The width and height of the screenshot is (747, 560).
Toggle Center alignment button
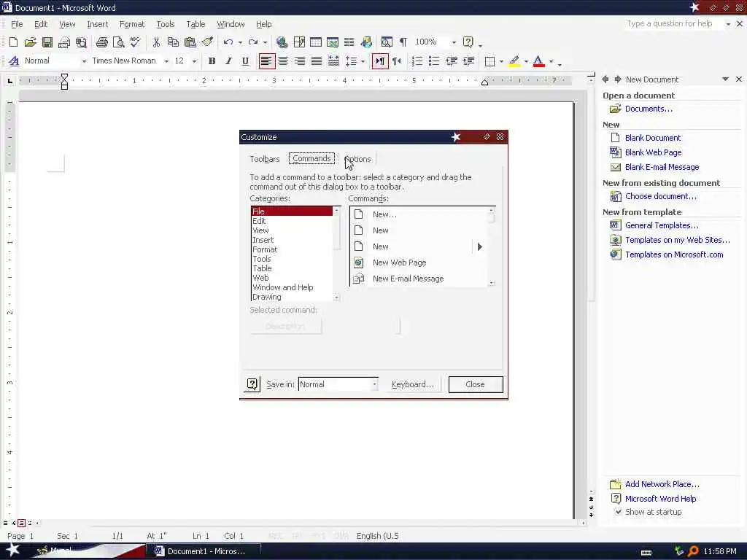pos(283,61)
